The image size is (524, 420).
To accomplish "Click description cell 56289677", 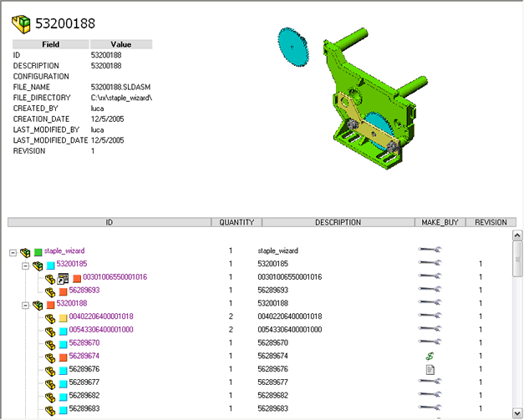I will point(272,382).
